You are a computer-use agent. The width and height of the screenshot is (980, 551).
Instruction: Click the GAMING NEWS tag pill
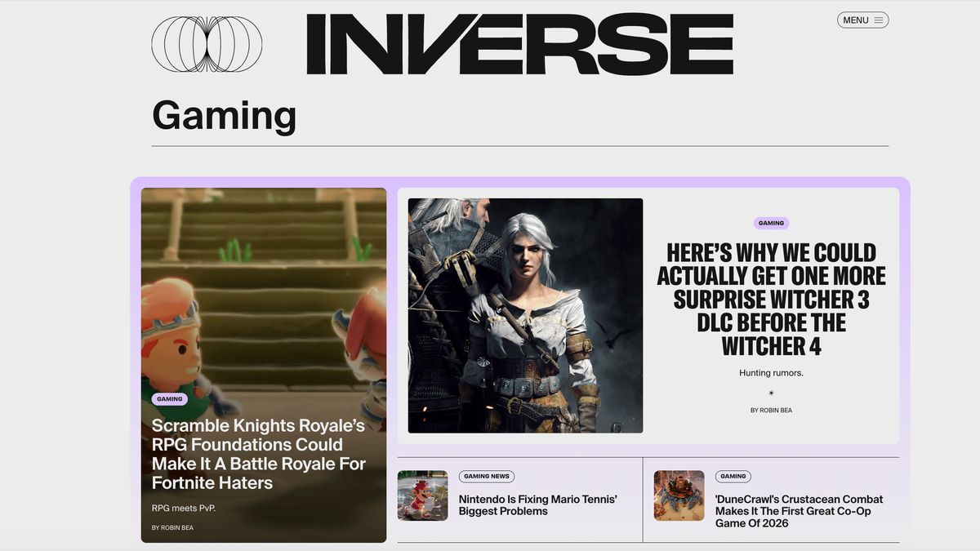(x=487, y=476)
